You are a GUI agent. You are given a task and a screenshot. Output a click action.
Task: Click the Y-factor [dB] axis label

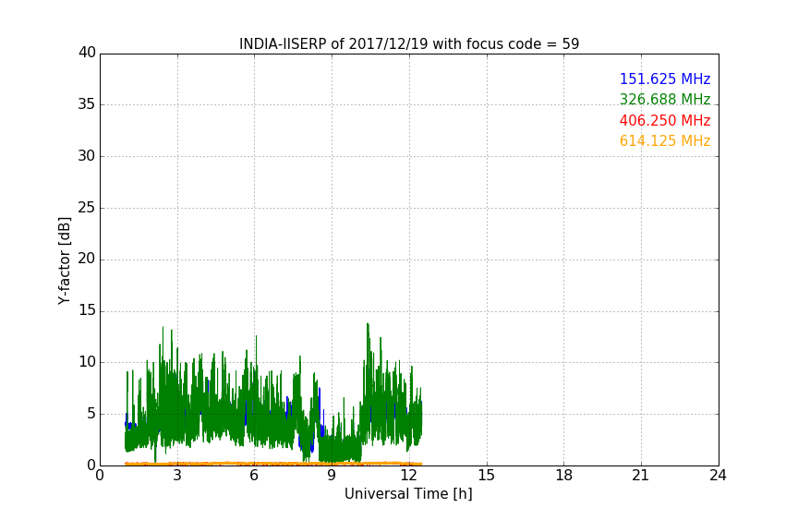64,260
